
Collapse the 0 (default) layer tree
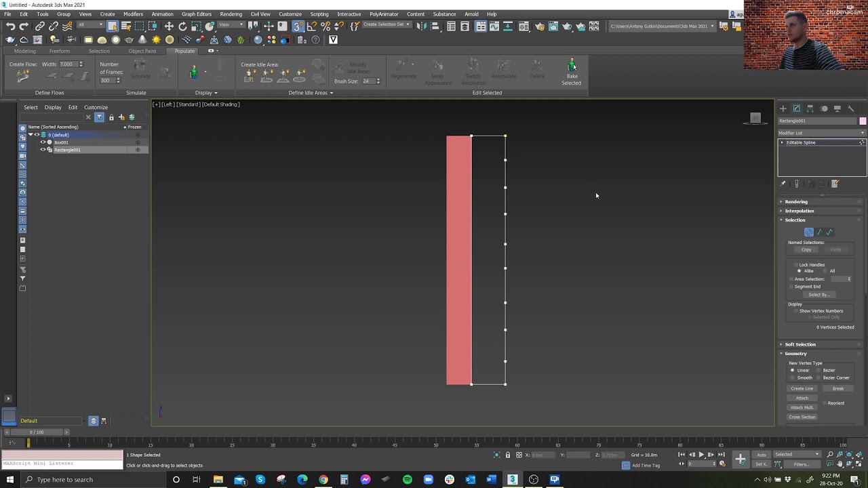tap(31, 135)
